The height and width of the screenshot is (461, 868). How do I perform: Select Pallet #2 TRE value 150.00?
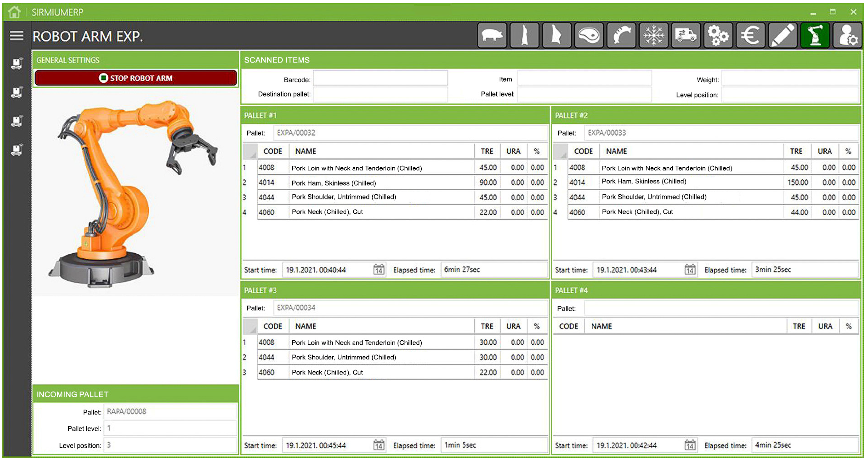pyautogui.click(x=798, y=183)
